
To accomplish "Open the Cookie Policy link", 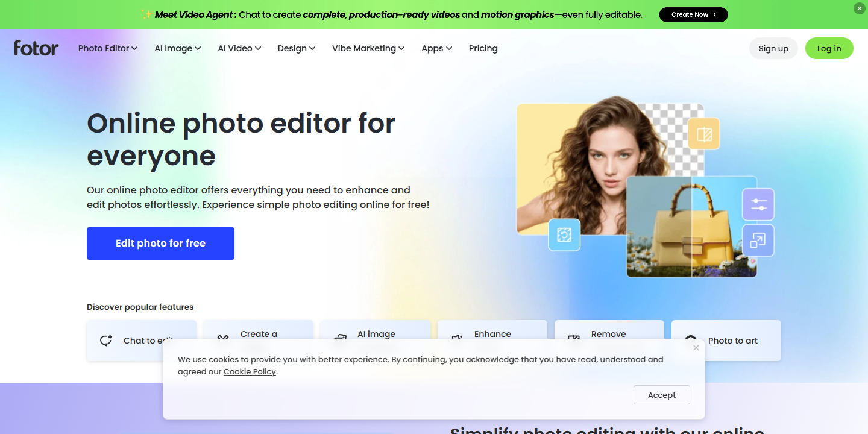I will (250, 372).
